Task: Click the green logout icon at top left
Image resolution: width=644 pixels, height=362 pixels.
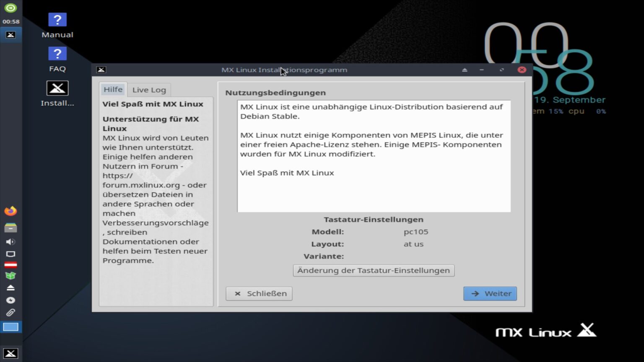Action: (x=10, y=8)
